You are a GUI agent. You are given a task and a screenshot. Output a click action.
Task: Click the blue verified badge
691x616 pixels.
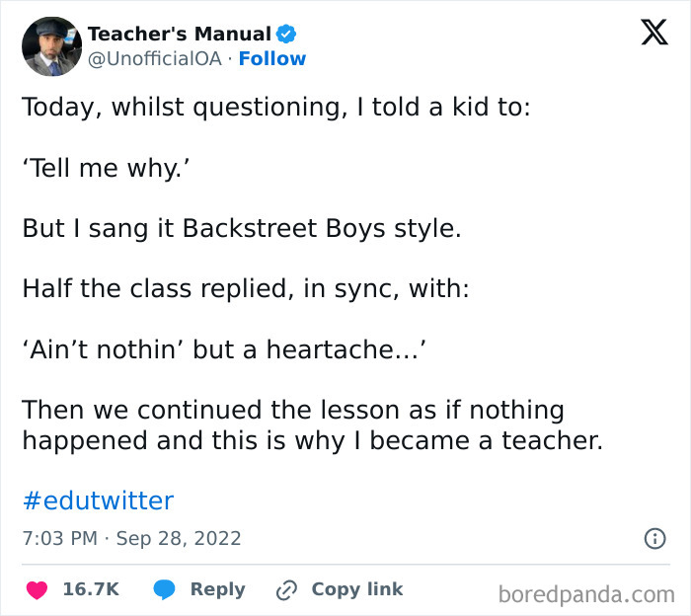(286, 35)
